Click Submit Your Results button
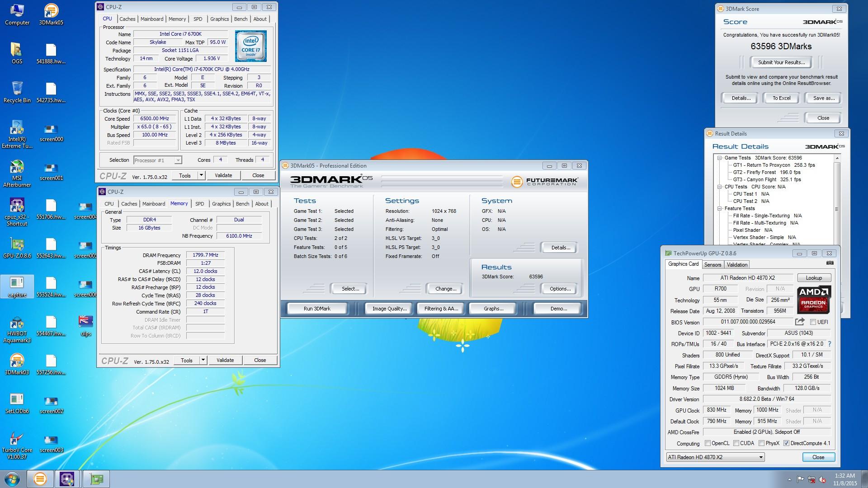The width and height of the screenshot is (868, 488). pos(781,62)
